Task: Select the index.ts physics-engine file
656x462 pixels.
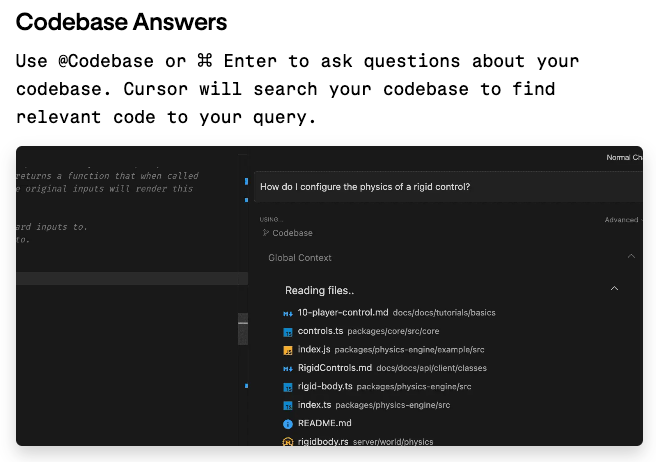Action: coord(315,405)
